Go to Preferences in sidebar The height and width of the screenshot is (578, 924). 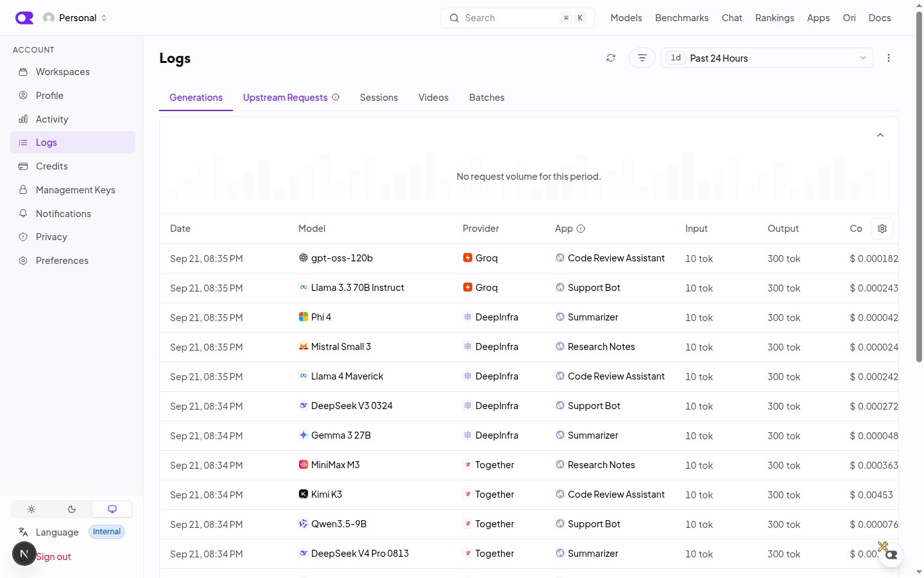tap(73, 261)
